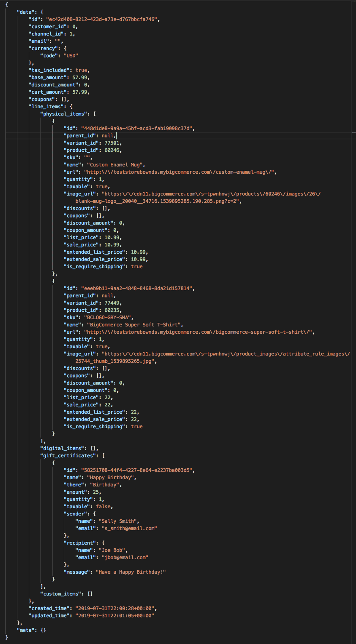
Task: Click the "taxable": false line
Action: tap(88, 507)
